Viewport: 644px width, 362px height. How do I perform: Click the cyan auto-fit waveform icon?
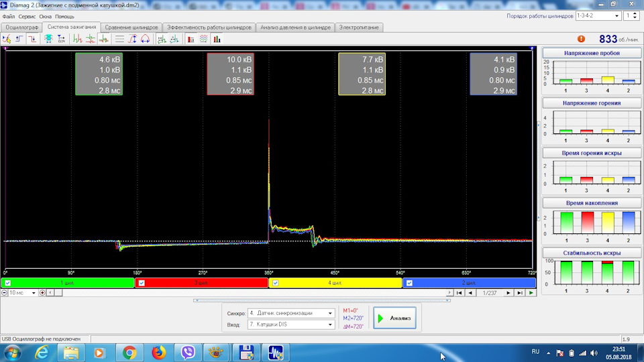point(48,39)
